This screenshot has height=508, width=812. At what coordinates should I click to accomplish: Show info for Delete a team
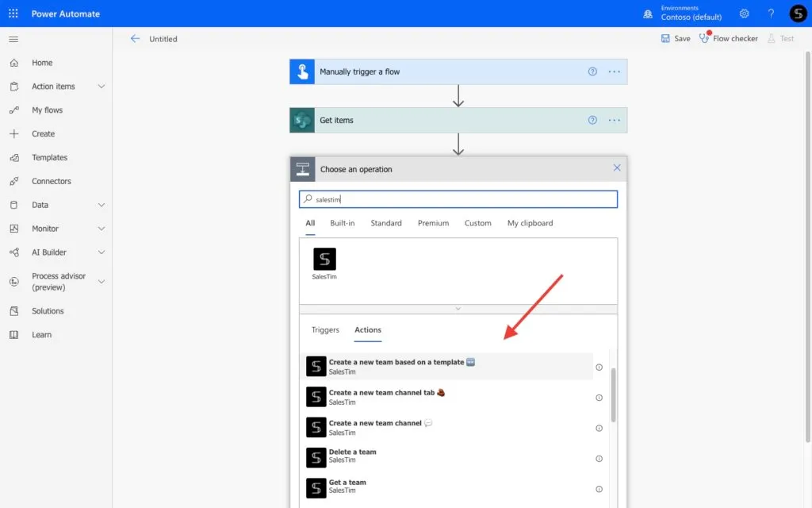(599, 459)
